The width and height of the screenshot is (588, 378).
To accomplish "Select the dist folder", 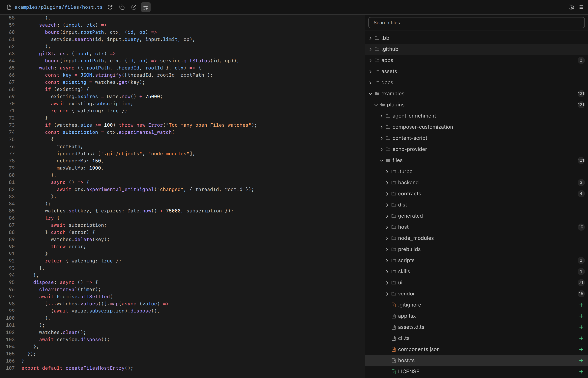I will (477, 205).
